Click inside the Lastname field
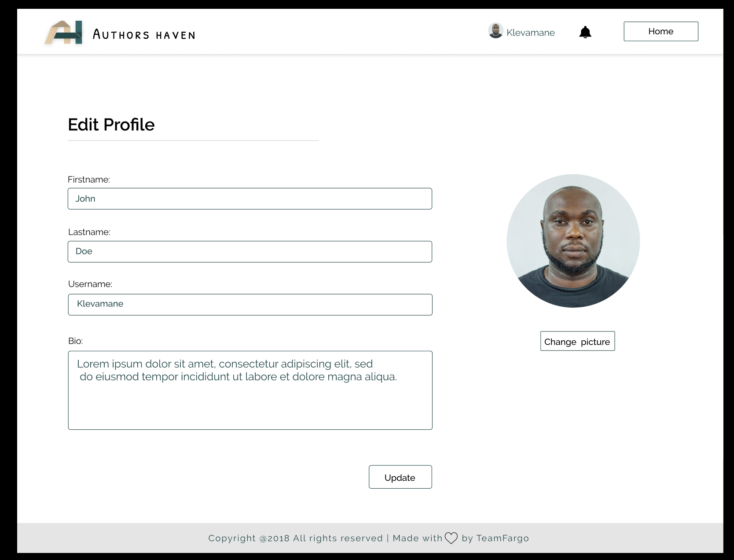This screenshot has height=560, width=734. [250, 251]
